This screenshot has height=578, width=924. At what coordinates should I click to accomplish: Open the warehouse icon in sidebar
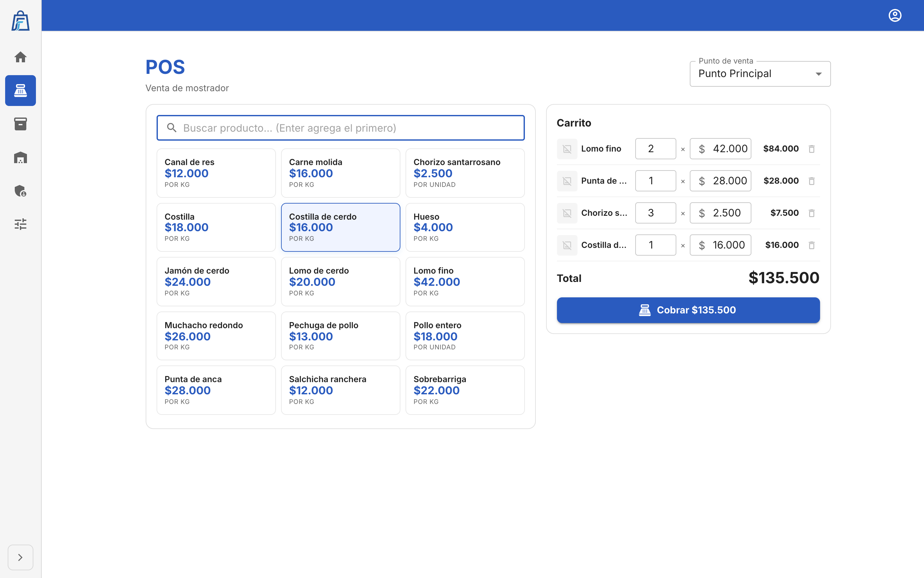(20, 157)
